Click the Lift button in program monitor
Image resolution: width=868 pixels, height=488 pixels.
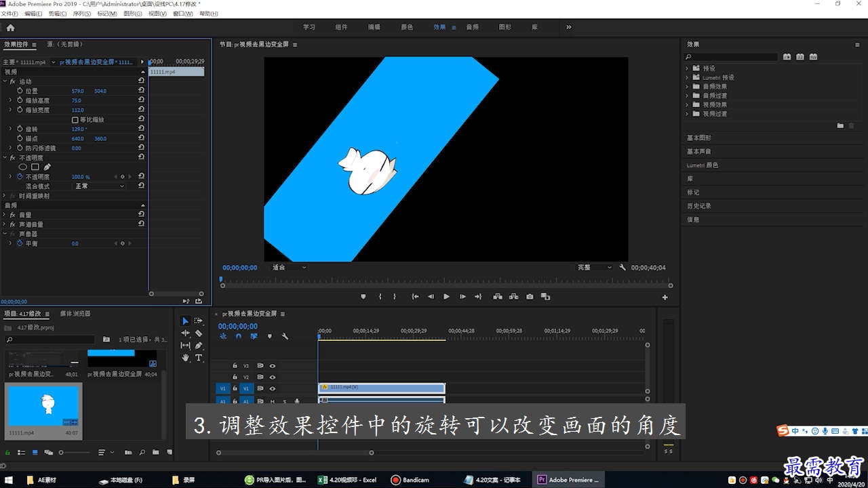[498, 297]
